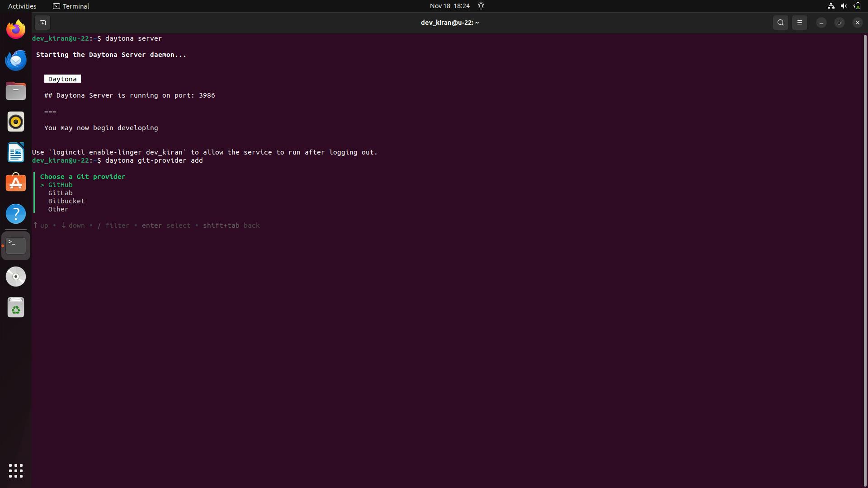Click the 'enter select' hint text

pos(166,225)
